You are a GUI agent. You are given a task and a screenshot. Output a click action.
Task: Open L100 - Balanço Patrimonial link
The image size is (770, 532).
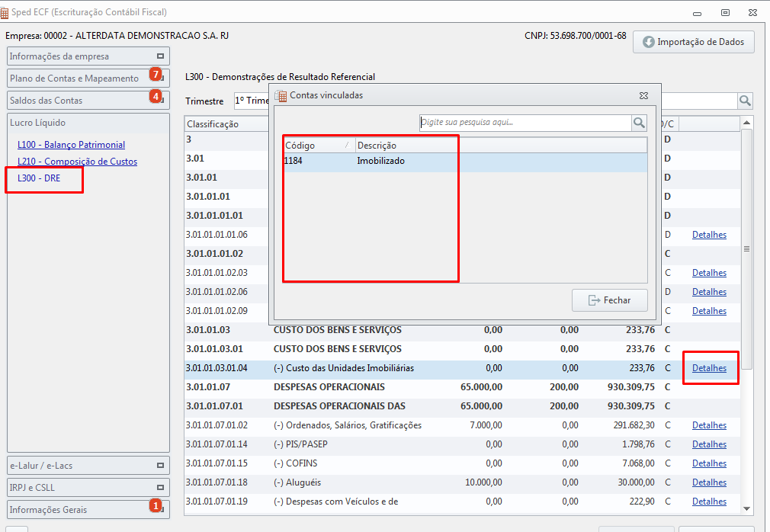[x=71, y=145]
